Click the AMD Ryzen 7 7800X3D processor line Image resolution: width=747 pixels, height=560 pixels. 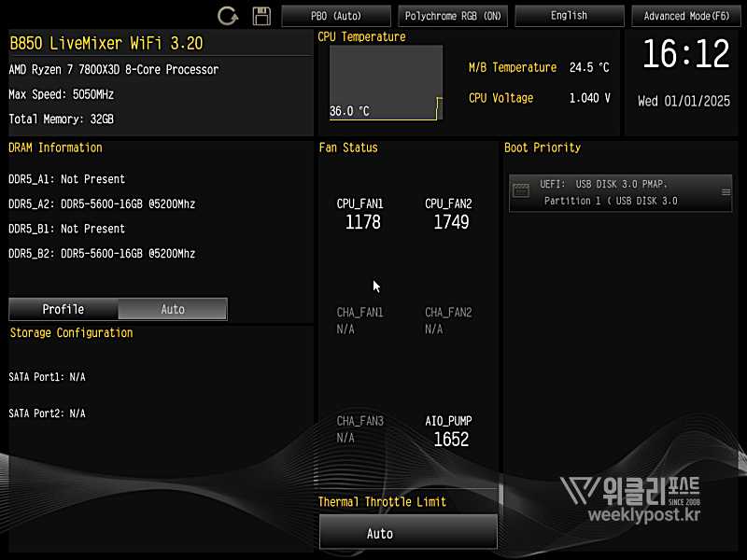(114, 69)
